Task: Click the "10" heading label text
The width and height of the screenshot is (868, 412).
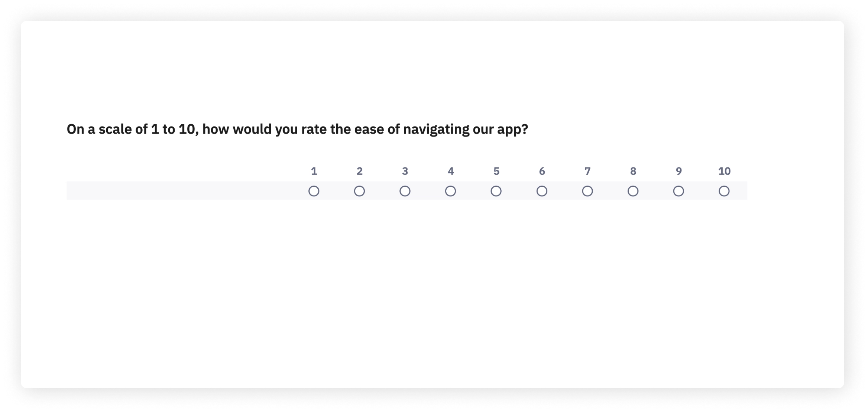Action: 724,171
